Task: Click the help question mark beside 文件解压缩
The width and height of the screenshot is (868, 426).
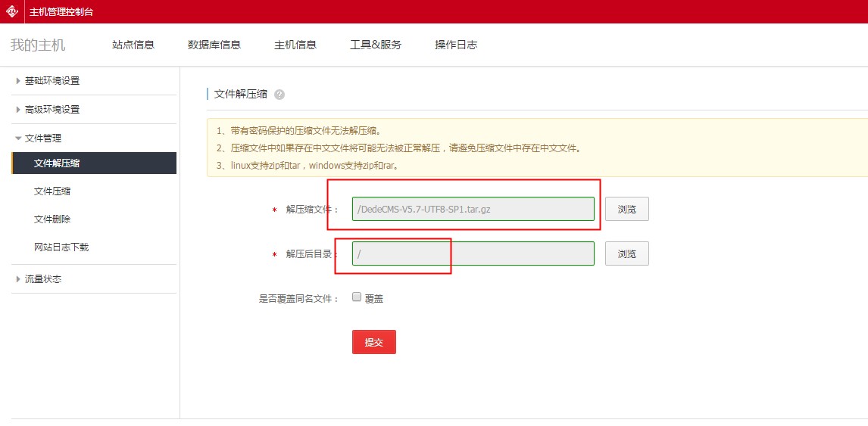Action: (279, 95)
